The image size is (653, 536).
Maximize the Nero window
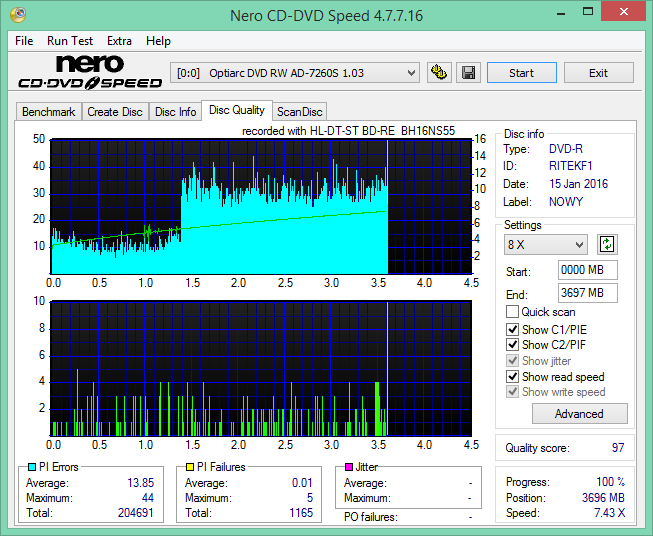[588, 12]
